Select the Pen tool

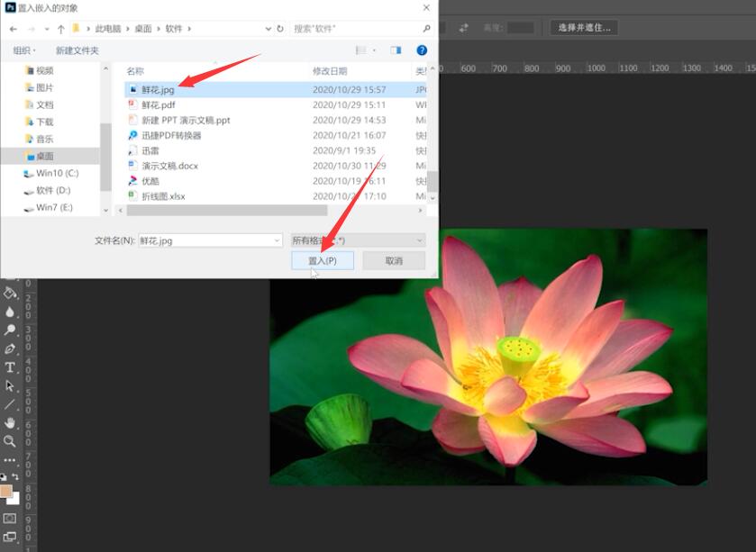coord(10,348)
